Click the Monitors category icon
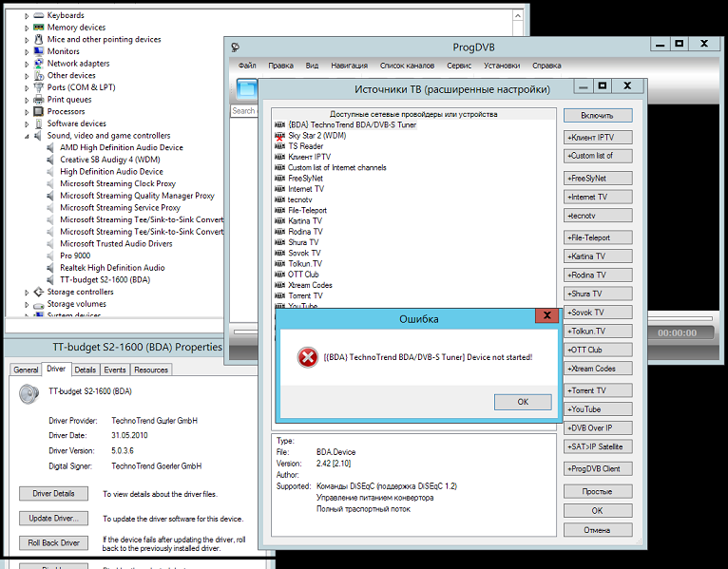This screenshot has width=728, height=569. click(x=40, y=51)
